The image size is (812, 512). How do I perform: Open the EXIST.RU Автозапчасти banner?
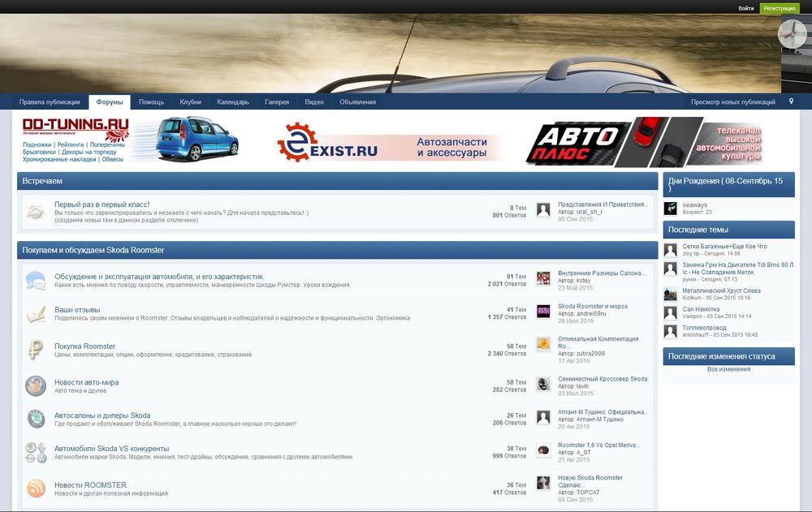point(390,143)
